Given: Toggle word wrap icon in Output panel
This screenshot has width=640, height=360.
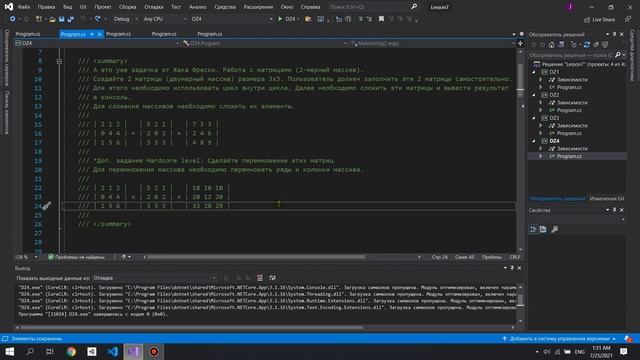Looking at the screenshot, I should click(x=272, y=278).
